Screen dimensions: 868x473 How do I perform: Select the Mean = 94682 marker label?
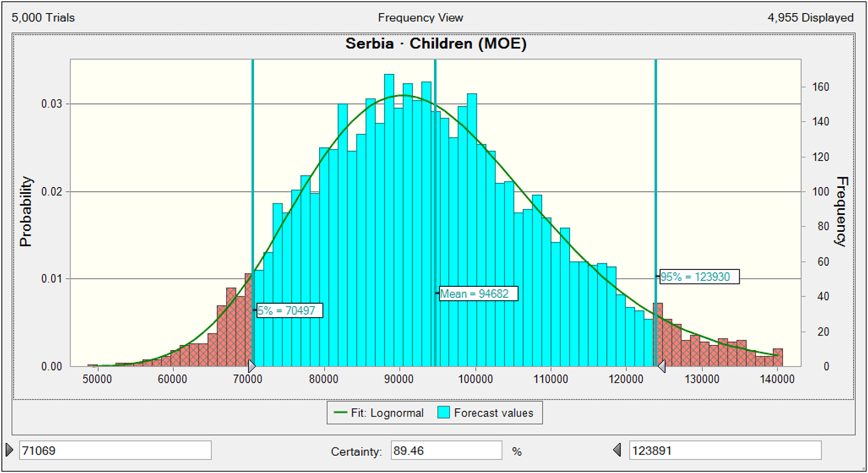point(478,294)
